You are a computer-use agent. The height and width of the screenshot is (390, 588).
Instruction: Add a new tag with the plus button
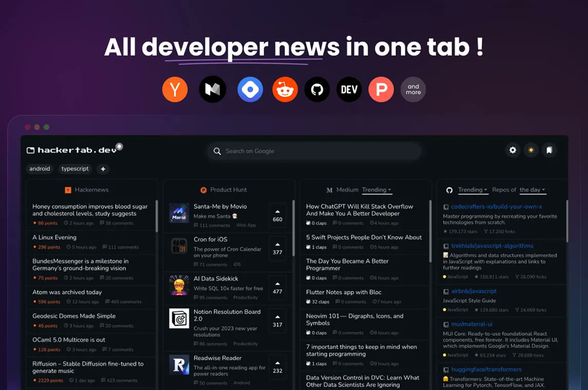pos(103,169)
